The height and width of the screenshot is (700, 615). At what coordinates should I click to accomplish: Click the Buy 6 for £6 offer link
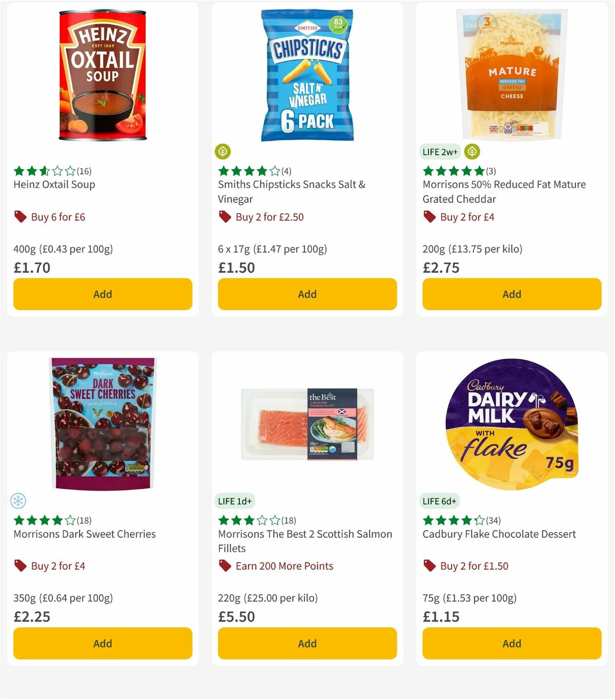[x=58, y=217]
